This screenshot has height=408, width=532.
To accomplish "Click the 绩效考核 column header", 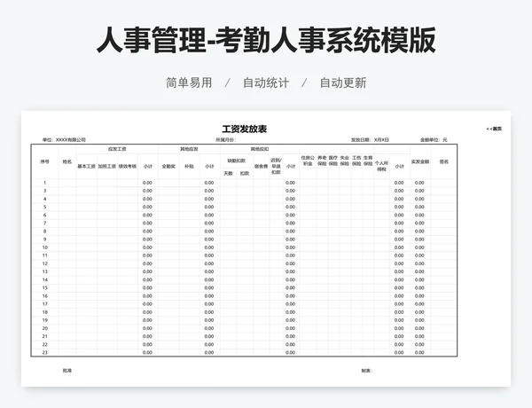I will tap(127, 166).
